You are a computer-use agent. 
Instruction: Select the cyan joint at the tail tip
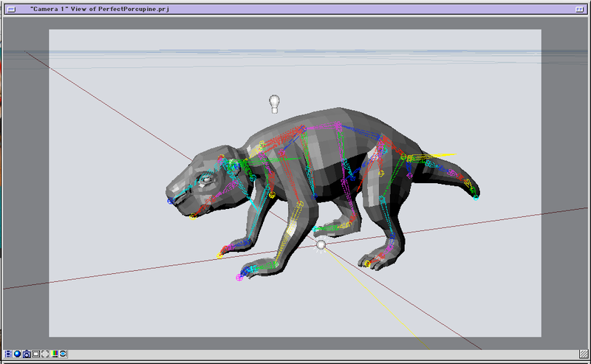coord(476,197)
